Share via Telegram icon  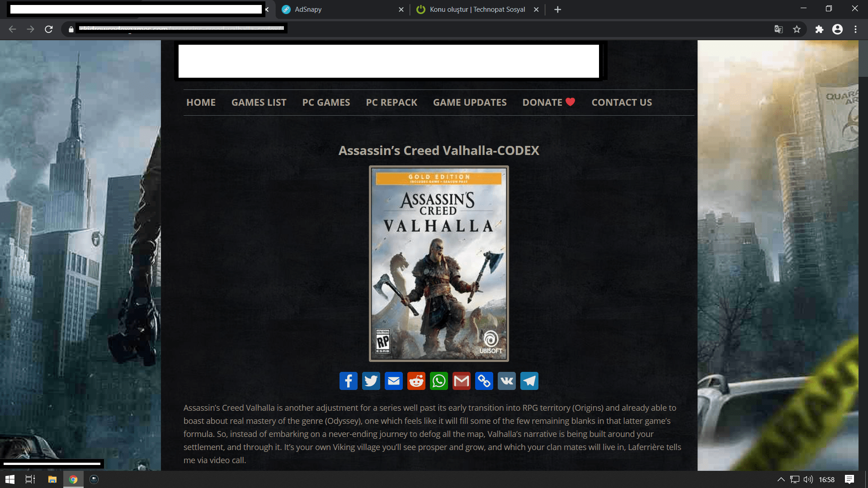click(x=529, y=381)
